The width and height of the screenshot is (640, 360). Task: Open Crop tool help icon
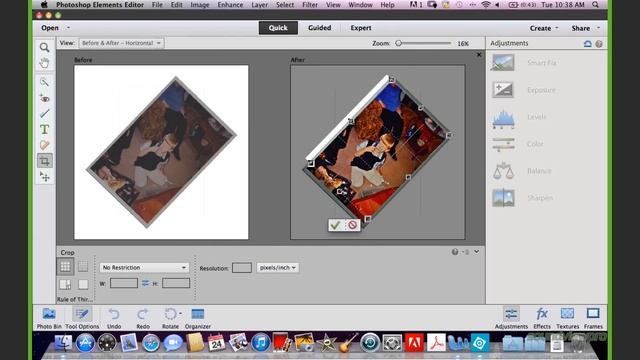455,252
